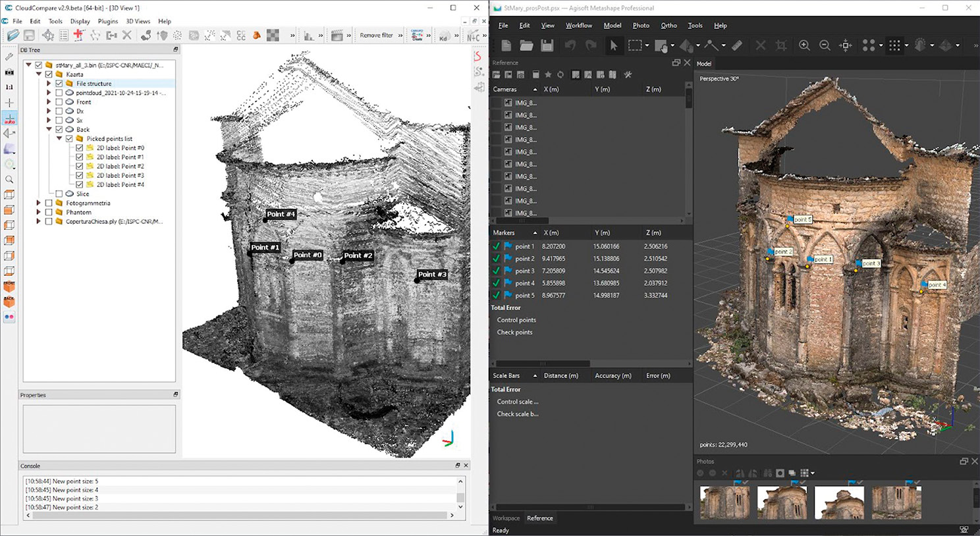Screen dimensions: 980x536
Task: Sort by the Markers column header
Action: point(514,232)
